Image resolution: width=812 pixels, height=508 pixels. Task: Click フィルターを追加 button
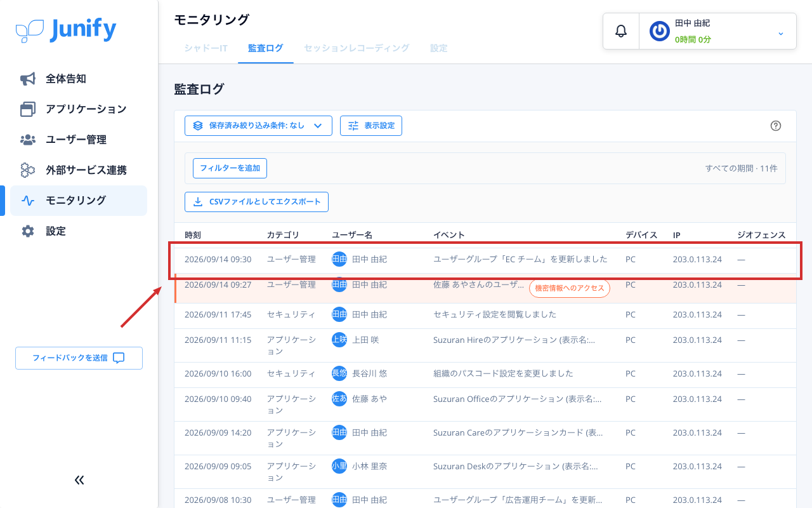(230, 168)
